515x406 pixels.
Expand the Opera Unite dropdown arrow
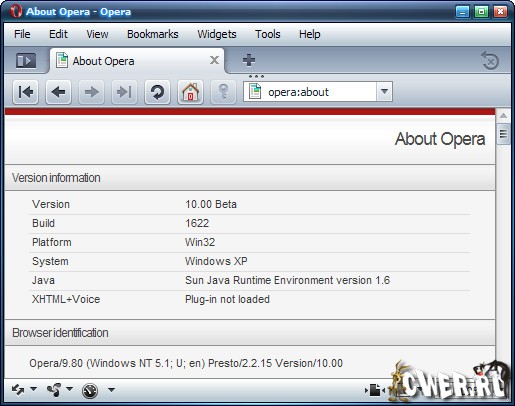tap(69, 389)
